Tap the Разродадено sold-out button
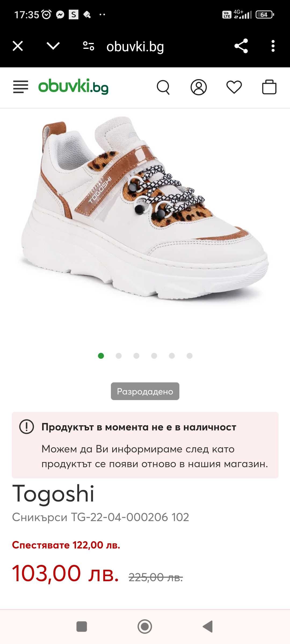This screenshot has width=290, height=644. coord(145,391)
